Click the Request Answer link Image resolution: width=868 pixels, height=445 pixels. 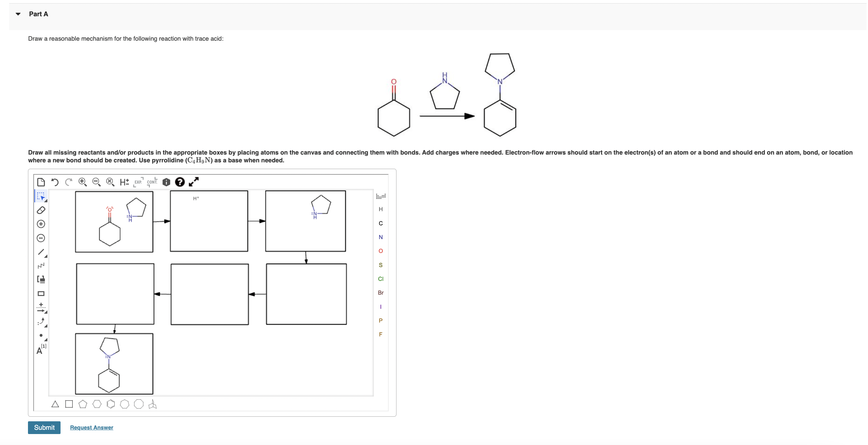(x=91, y=427)
